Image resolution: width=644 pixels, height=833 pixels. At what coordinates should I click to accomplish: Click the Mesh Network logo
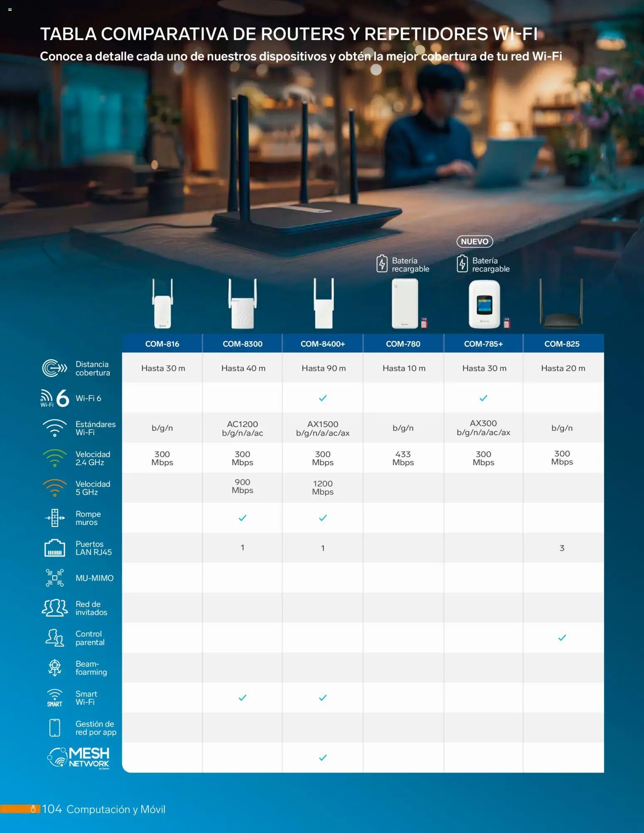coord(79,758)
